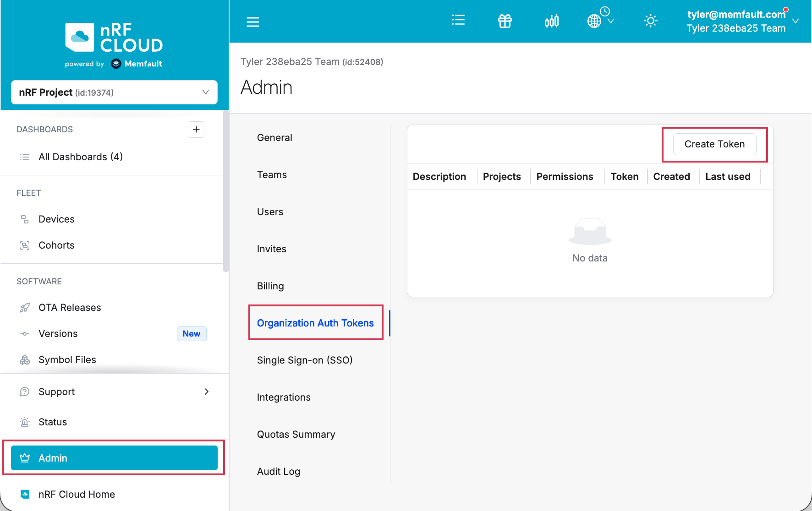Click the Created column header
The height and width of the screenshot is (511, 812).
tap(671, 177)
